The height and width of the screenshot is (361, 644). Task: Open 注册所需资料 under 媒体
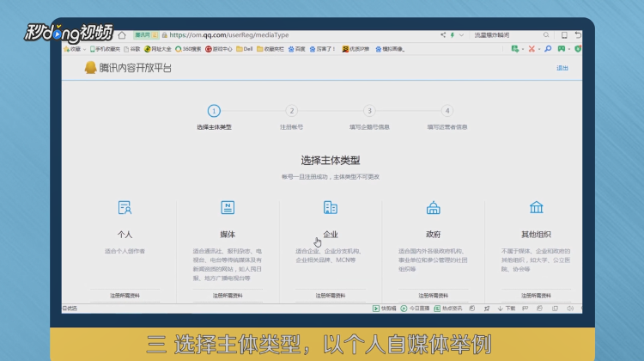(x=228, y=296)
